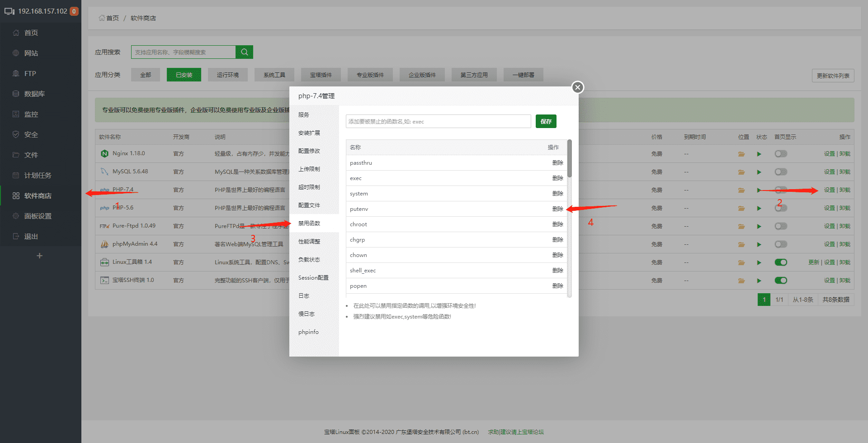
Task: Close the php-7.4管理 dialog
Action: click(x=577, y=87)
